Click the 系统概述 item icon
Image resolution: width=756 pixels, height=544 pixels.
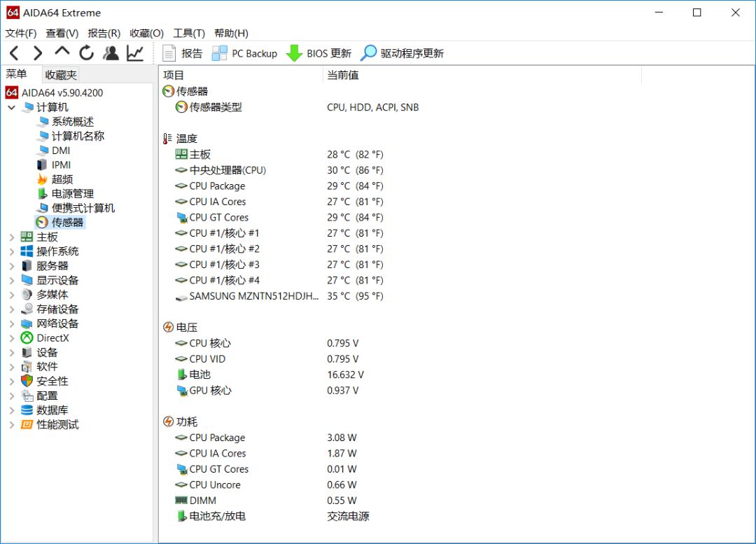[45, 121]
